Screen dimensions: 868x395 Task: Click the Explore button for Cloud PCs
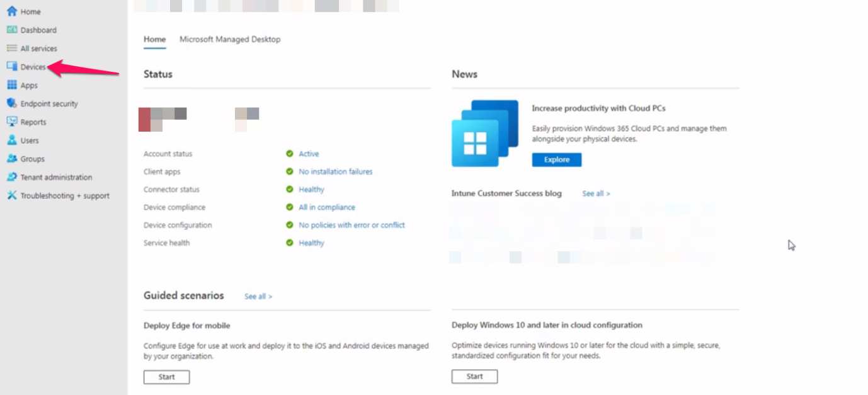[557, 159]
